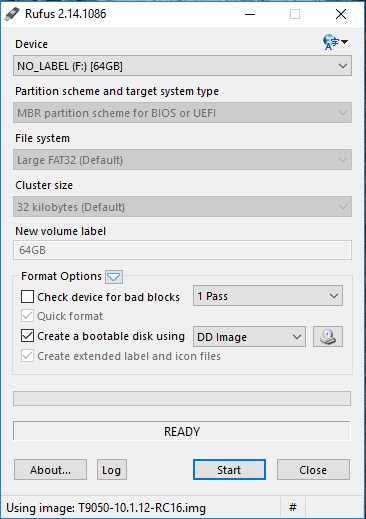Open the Device dropdown list
Screen dimensions: 366x519
(182, 66)
